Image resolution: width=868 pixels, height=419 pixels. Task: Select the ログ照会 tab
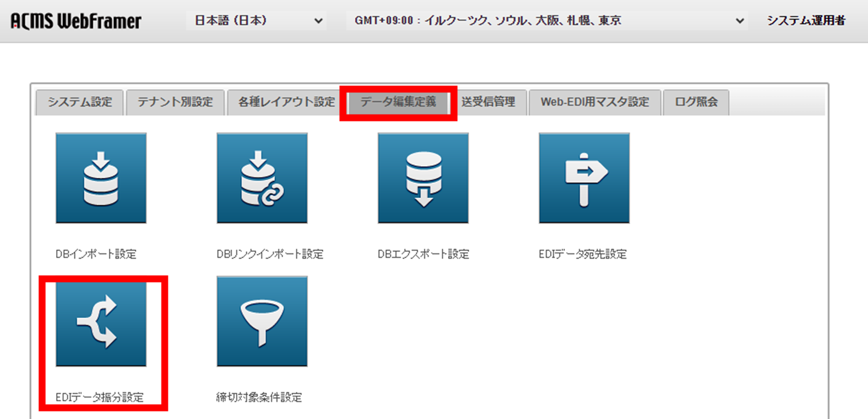696,102
